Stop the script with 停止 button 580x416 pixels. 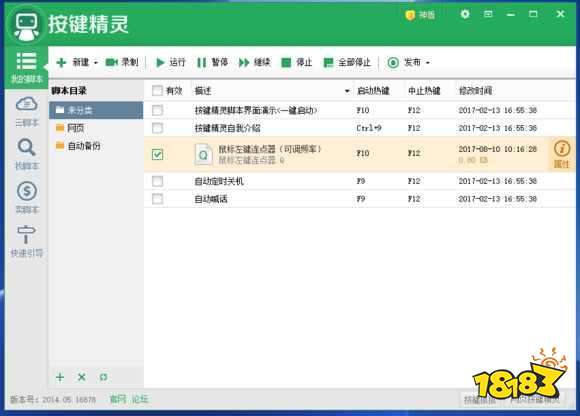(x=297, y=62)
